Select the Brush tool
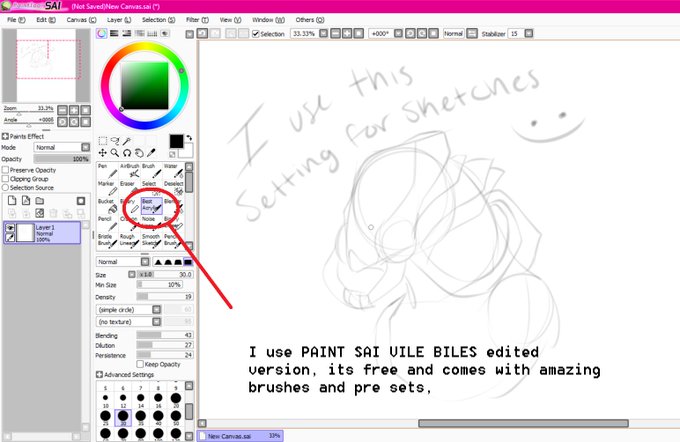The width and height of the screenshot is (680, 442). 151,171
